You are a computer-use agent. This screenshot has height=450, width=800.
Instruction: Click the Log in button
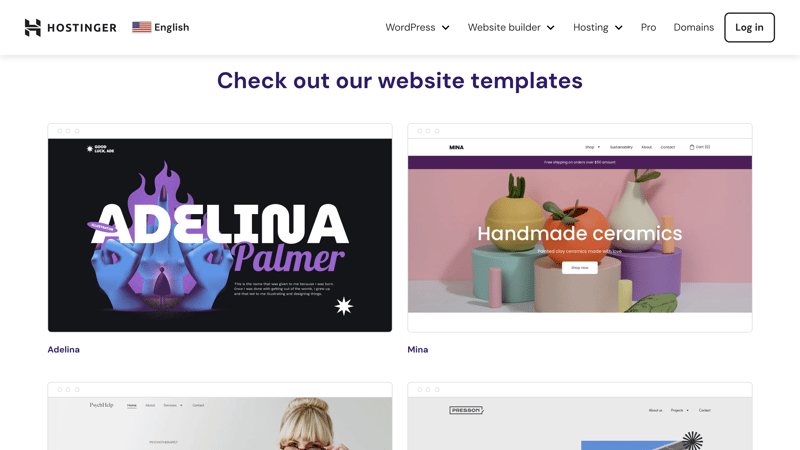(x=749, y=28)
